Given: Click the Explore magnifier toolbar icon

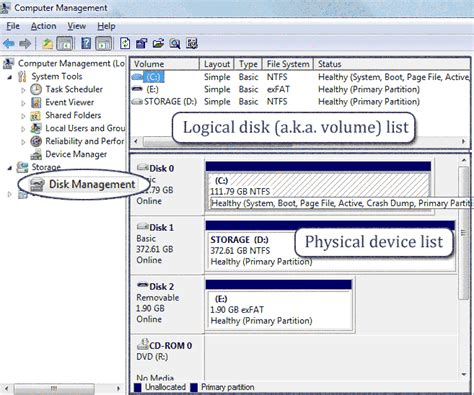Looking at the screenshot, I should (175, 43).
